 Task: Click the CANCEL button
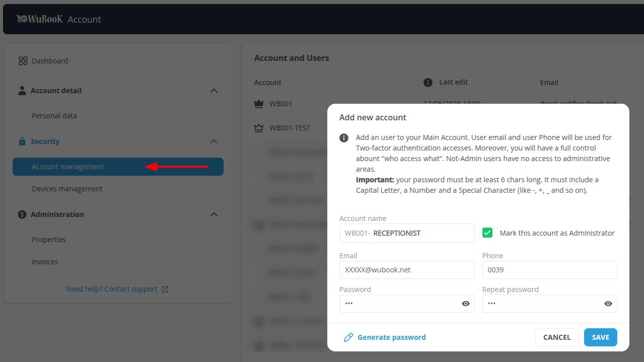pyautogui.click(x=557, y=337)
